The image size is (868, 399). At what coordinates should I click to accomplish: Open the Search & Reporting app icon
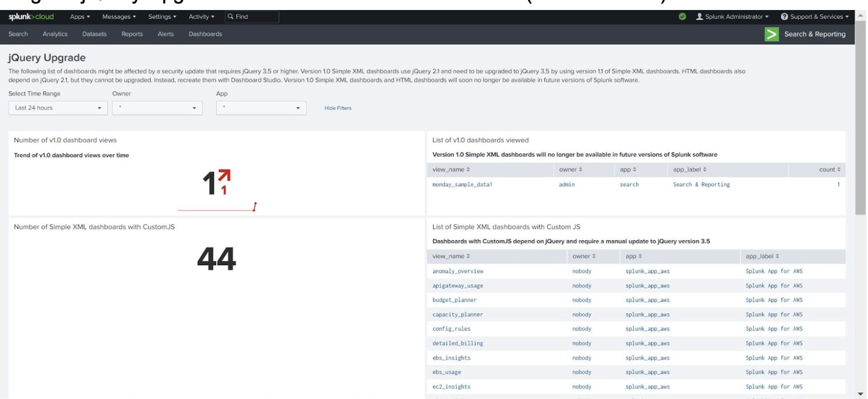point(772,34)
